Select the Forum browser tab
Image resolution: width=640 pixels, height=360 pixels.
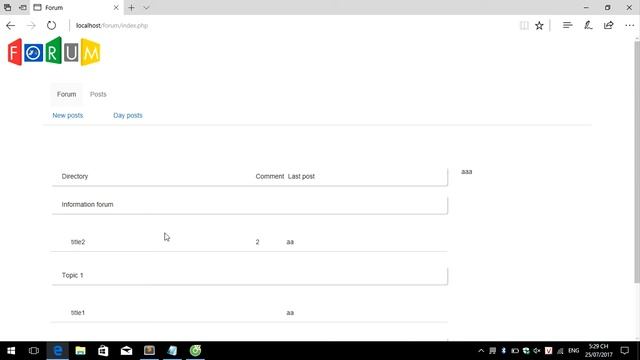(x=76, y=8)
